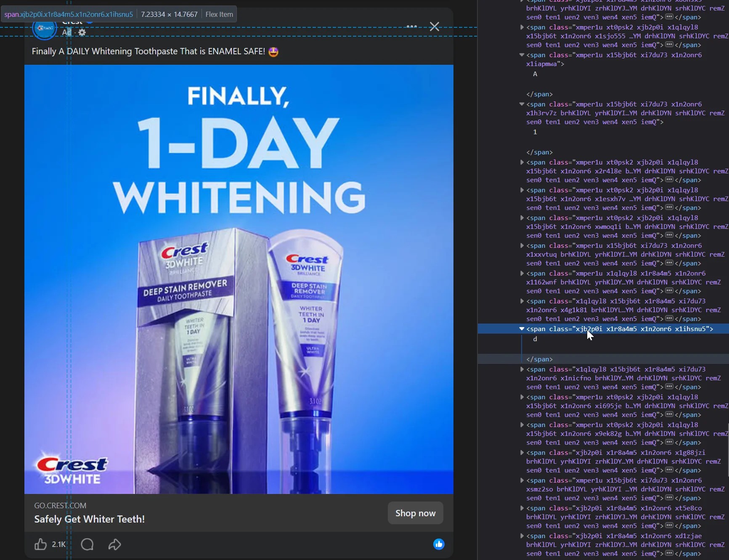The image size is (729, 560).
Task: Click the ellipsis in the xt5e8co span
Action: [669, 525]
